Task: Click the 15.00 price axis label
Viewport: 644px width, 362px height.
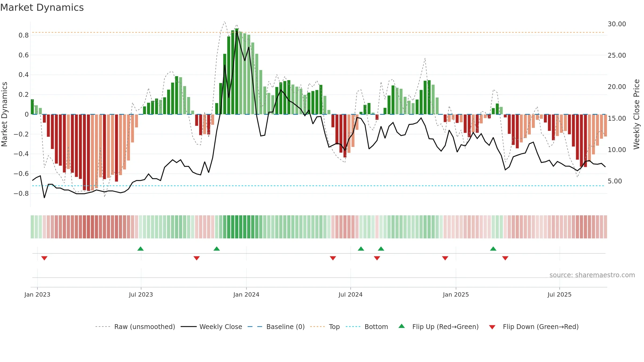Action: 617,119
